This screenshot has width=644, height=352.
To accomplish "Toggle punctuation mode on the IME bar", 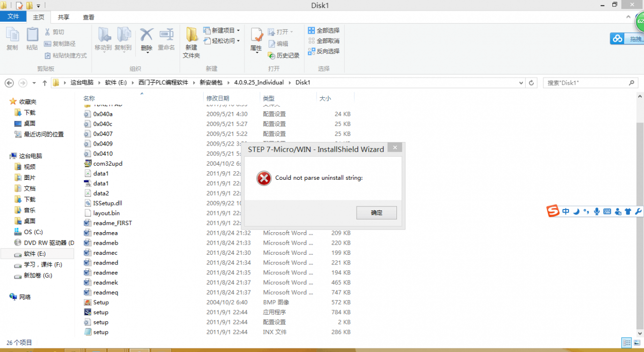I will tap(586, 212).
